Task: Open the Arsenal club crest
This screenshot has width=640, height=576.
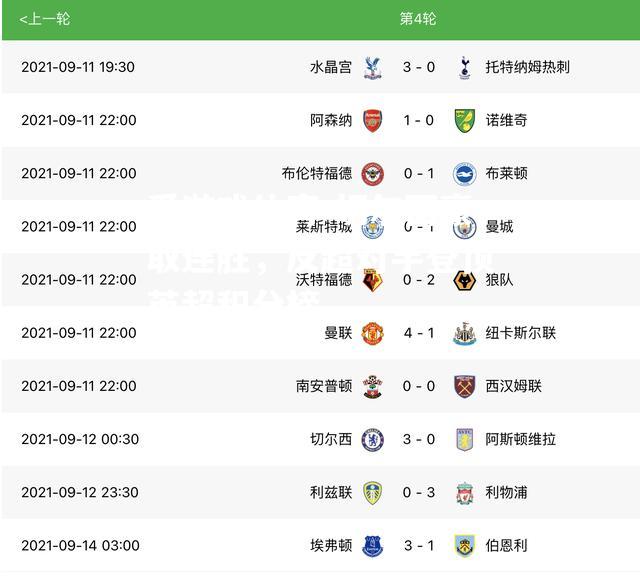Action: tap(372, 120)
